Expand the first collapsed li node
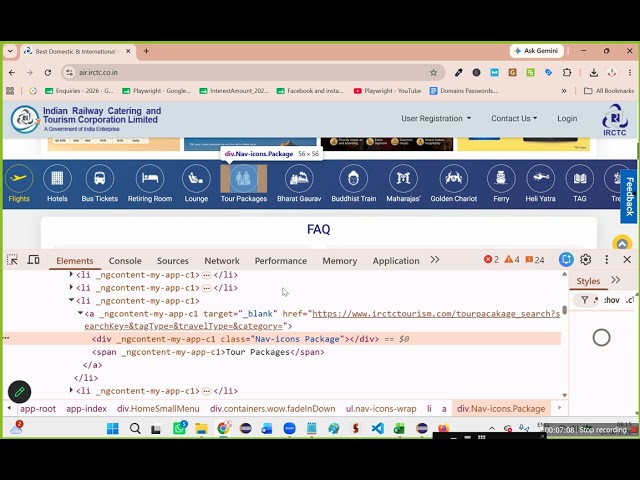This screenshot has height=480, width=640. tap(71, 274)
